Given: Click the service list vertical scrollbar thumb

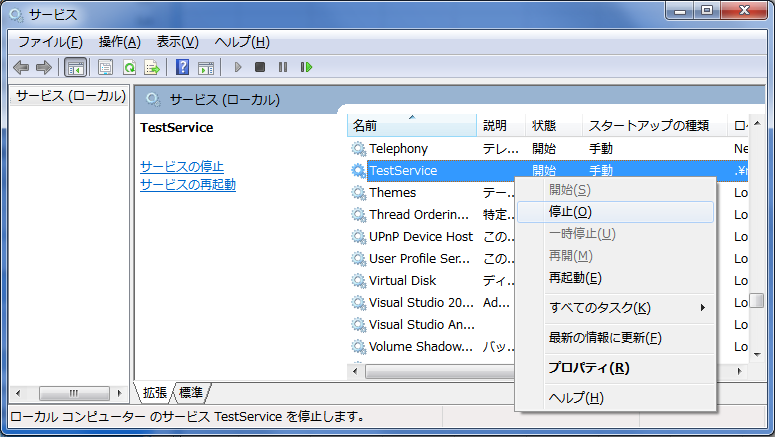Looking at the screenshot, I should click(757, 300).
